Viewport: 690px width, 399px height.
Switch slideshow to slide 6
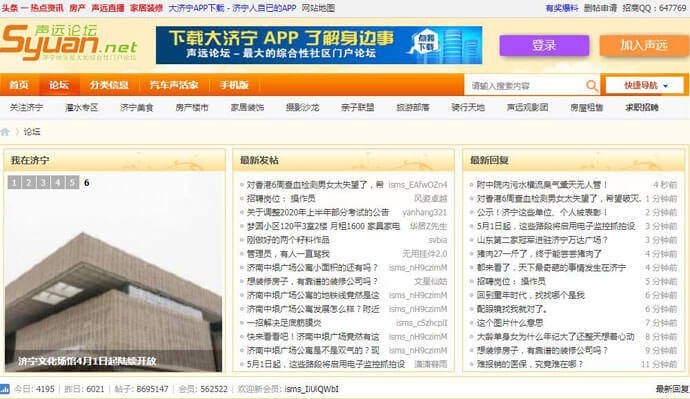coord(87,182)
